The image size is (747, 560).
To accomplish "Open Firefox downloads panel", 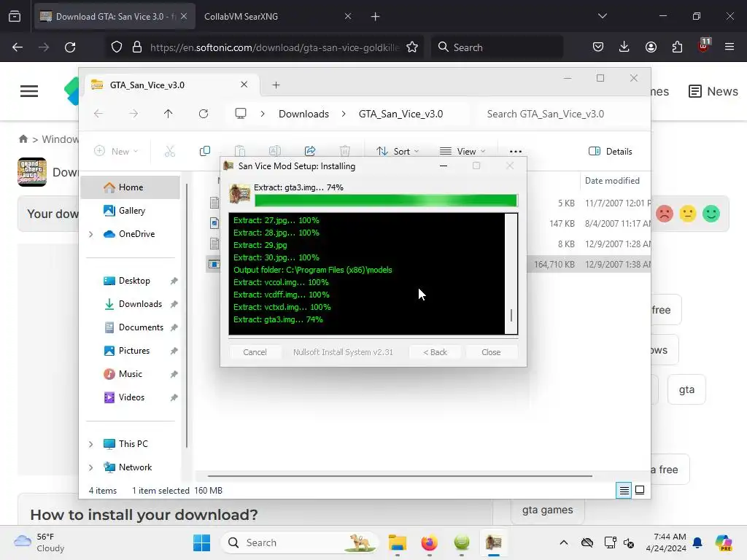I will (624, 47).
